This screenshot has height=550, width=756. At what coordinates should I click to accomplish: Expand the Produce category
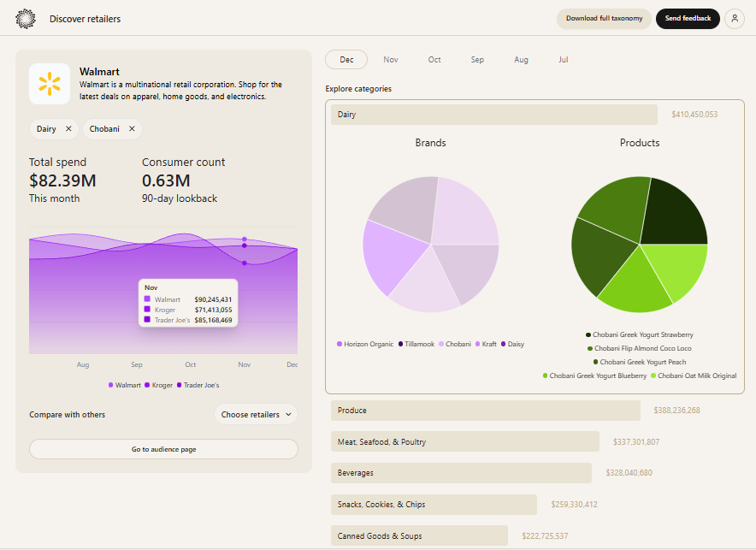pos(485,411)
